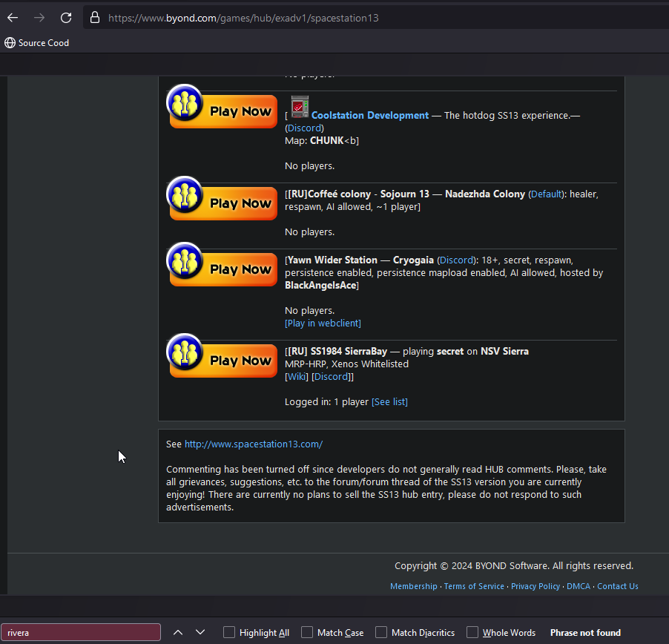Click the find bar containing rivera
669x644 pixels.
[81, 632]
